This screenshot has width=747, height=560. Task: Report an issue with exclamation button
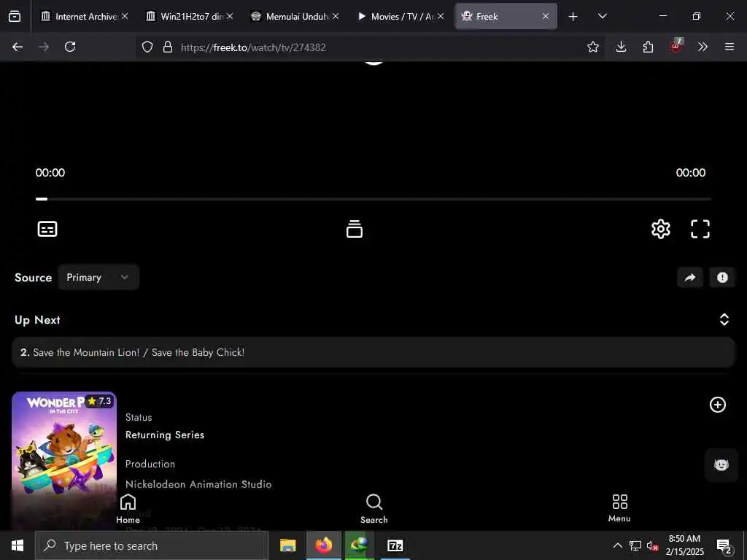[x=722, y=278]
